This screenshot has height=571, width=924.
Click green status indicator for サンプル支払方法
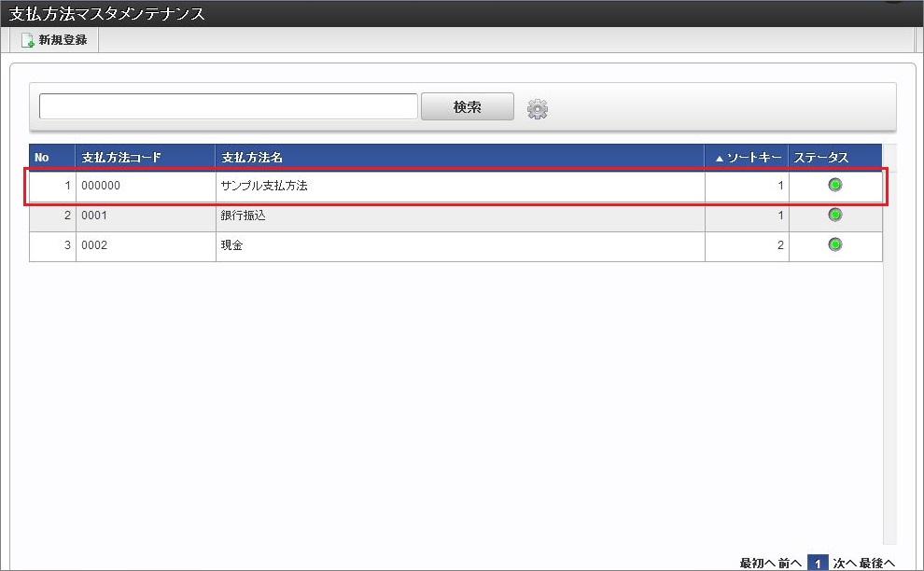click(x=835, y=185)
